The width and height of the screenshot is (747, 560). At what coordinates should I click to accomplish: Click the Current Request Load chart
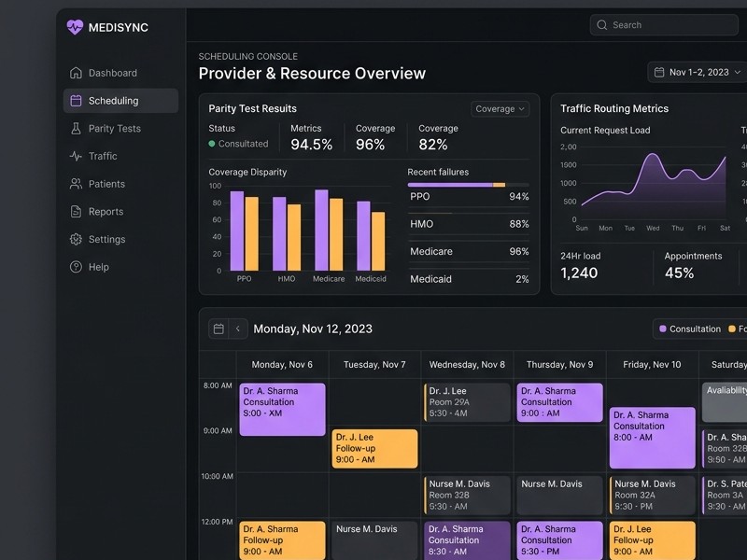653,186
